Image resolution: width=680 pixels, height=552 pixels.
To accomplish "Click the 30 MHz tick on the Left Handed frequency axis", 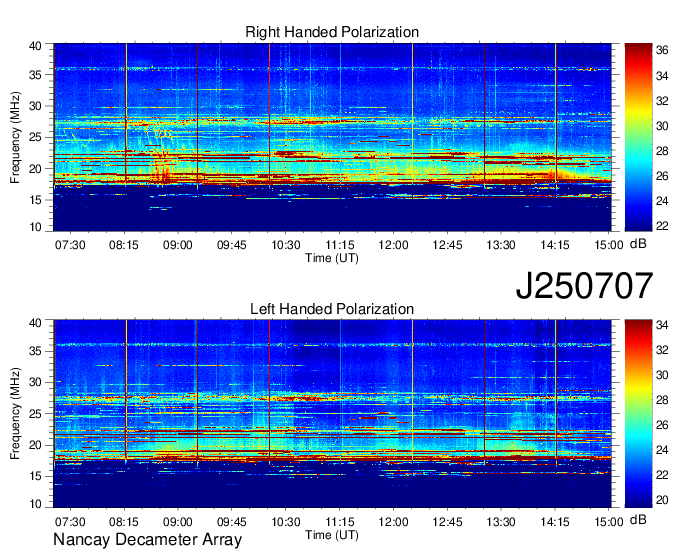I will pos(35,382).
